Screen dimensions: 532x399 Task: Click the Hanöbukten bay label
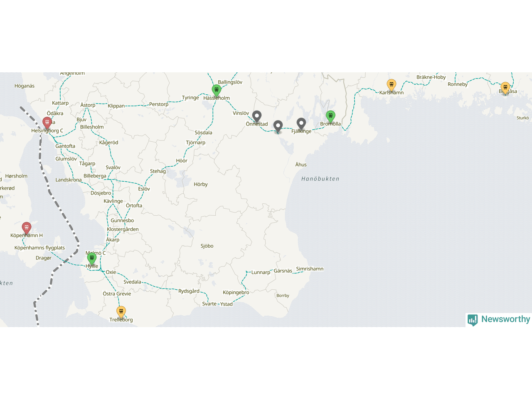(x=320, y=179)
